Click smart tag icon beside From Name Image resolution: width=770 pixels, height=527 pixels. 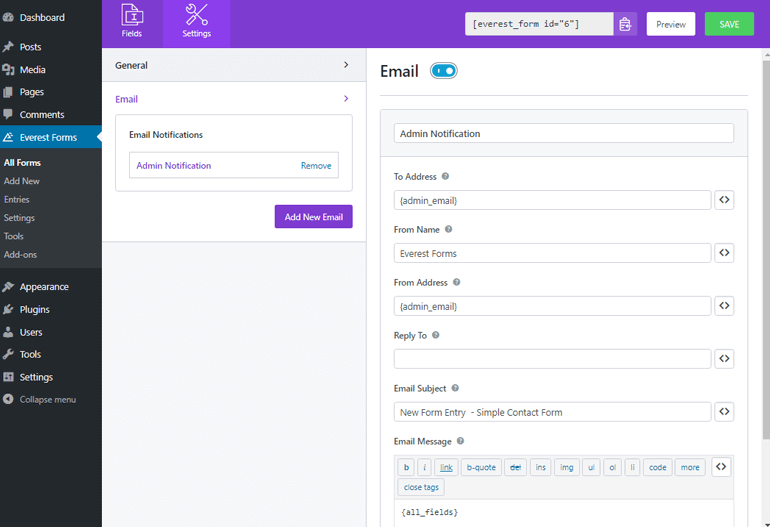724,253
